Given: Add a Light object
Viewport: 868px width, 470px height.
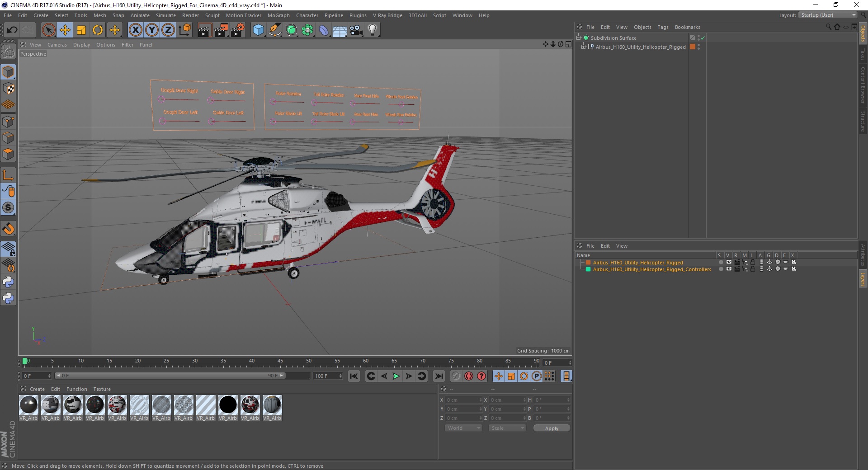Looking at the screenshot, I should pyautogui.click(x=373, y=30).
